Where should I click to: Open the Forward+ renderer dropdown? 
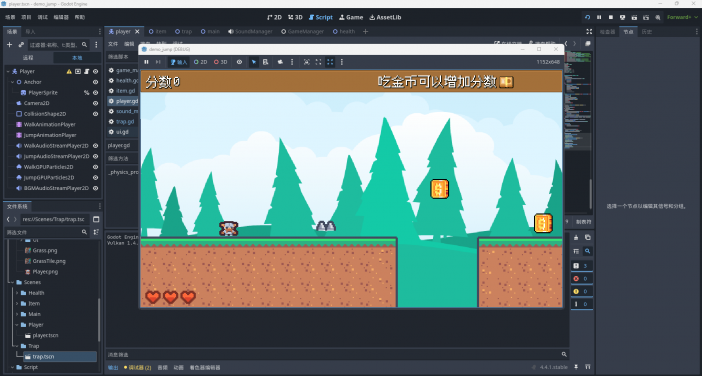[x=682, y=17]
